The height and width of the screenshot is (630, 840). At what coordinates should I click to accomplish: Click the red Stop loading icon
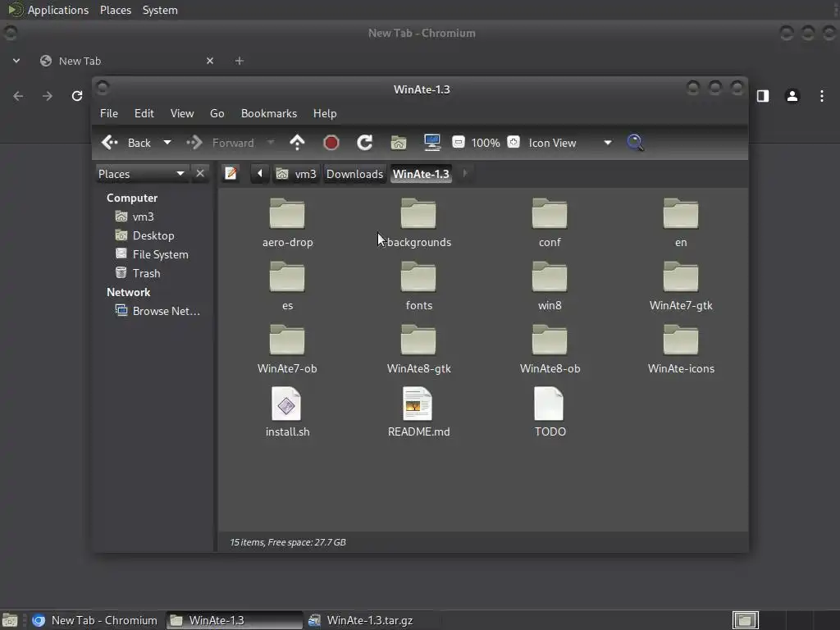(x=331, y=143)
